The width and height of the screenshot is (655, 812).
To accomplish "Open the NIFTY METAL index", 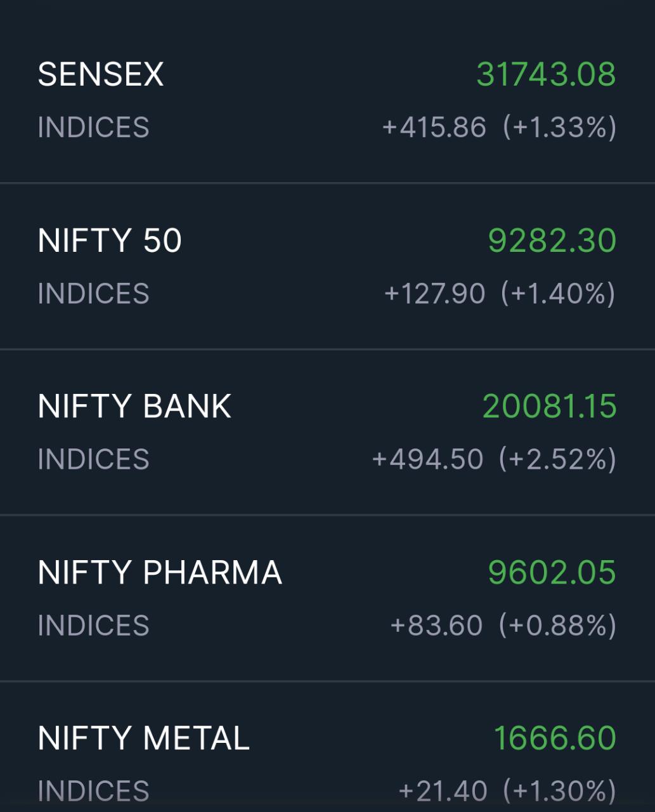I will [x=144, y=738].
